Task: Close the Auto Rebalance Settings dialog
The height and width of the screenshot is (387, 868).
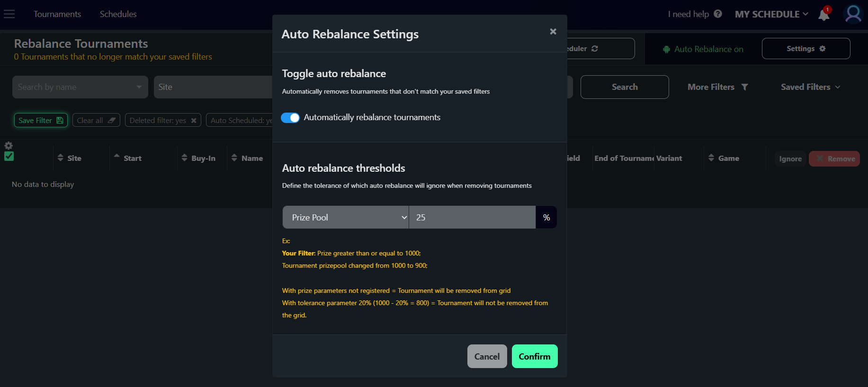Action: [x=553, y=32]
